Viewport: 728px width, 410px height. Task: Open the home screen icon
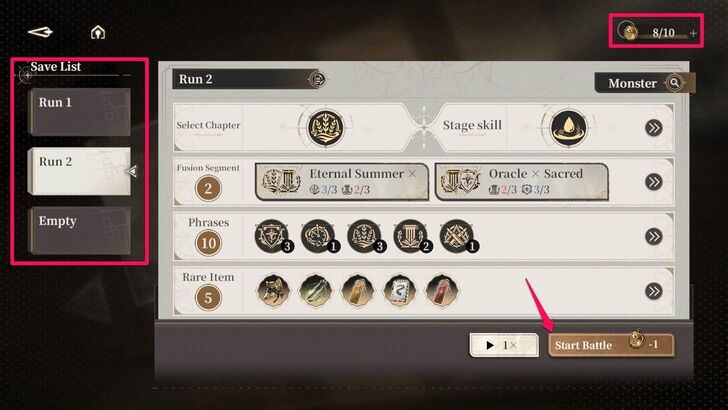(x=98, y=32)
